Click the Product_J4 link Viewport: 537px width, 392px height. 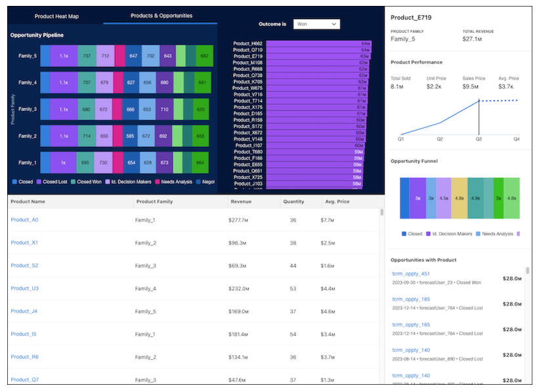pyautogui.click(x=24, y=311)
